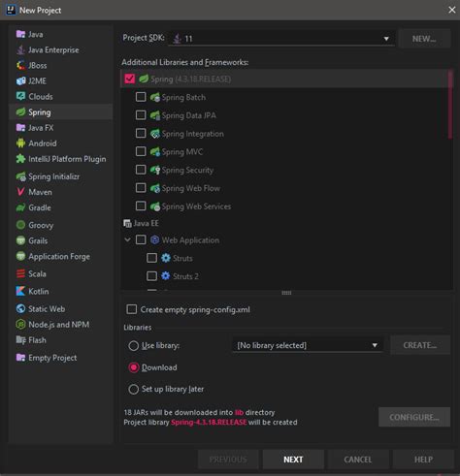Click the CREATE... library button
Screen dimensions: 460x476
[x=420, y=345]
